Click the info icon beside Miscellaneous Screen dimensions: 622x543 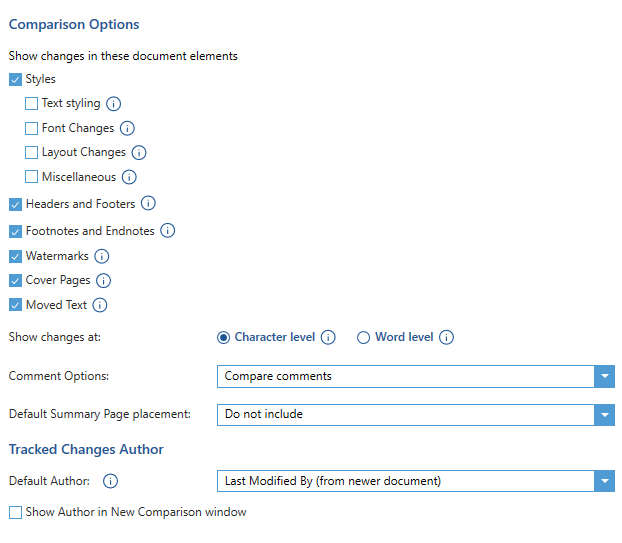coord(129,177)
